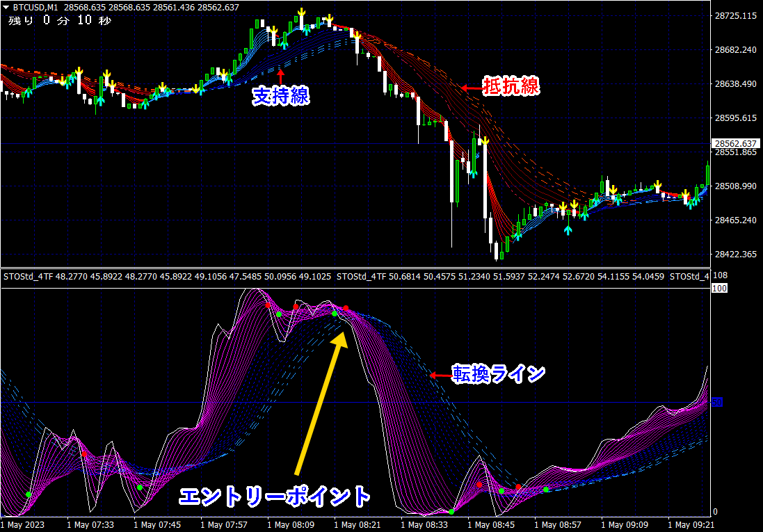Select the エントリーポイント text label

pyautogui.click(x=275, y=497)
